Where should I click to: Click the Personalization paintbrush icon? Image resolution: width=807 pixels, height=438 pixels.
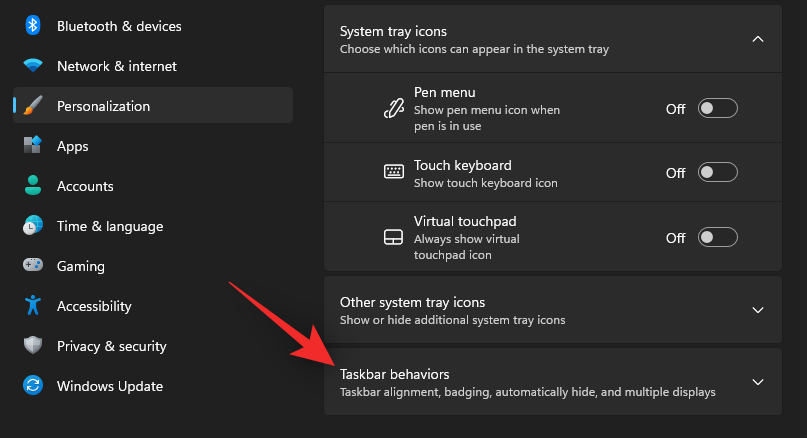33,106
